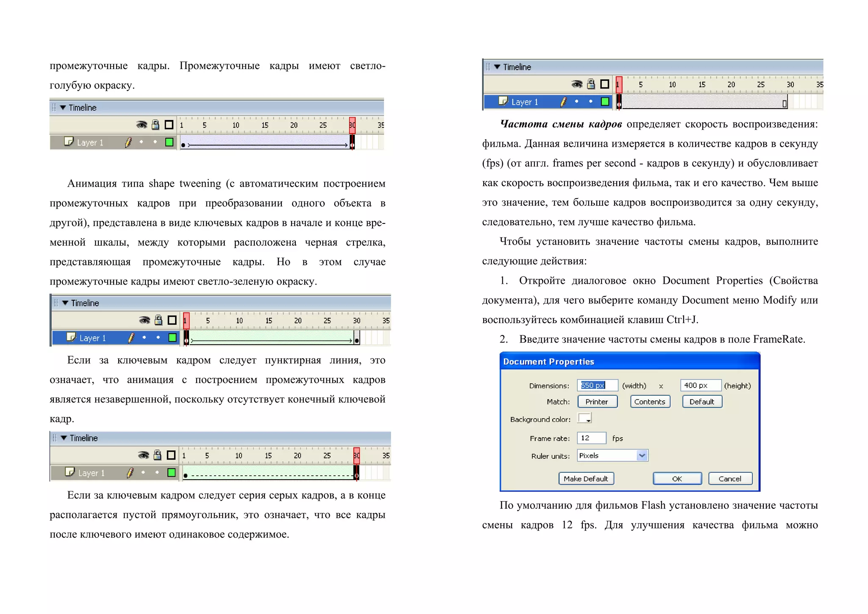Click the eye icon in the gray-frames timeline header

pyautogui.click(x=576, y=84)
